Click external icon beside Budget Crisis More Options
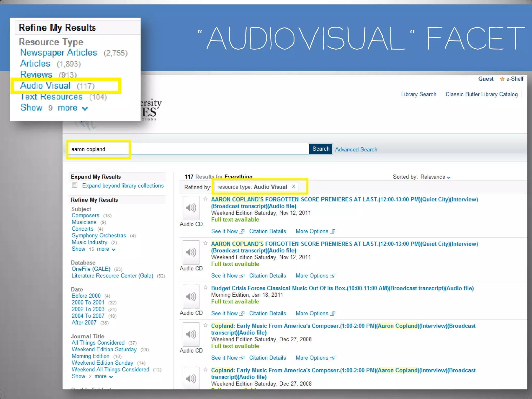The width and height of the screenshot is (532, 399). (332, 314)
